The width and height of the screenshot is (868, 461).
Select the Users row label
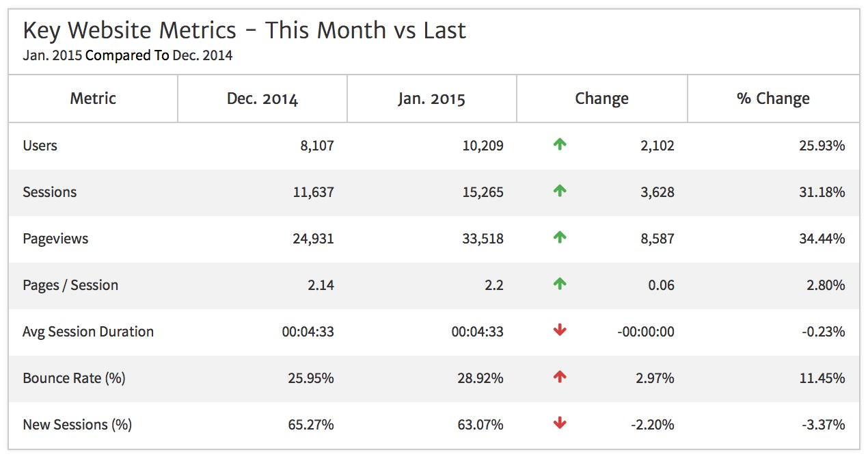click(40, 146)
